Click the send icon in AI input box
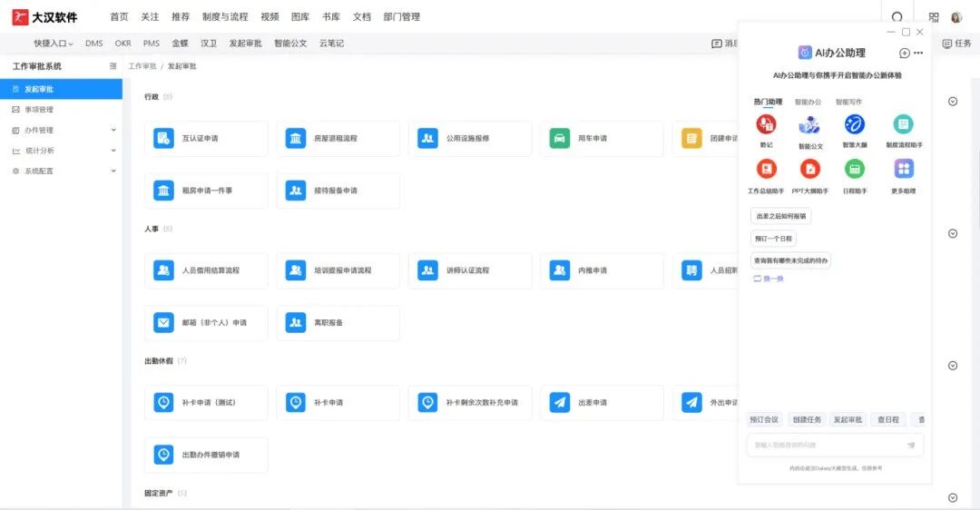The width and height of the screenshot is (980, 510). 910,445
